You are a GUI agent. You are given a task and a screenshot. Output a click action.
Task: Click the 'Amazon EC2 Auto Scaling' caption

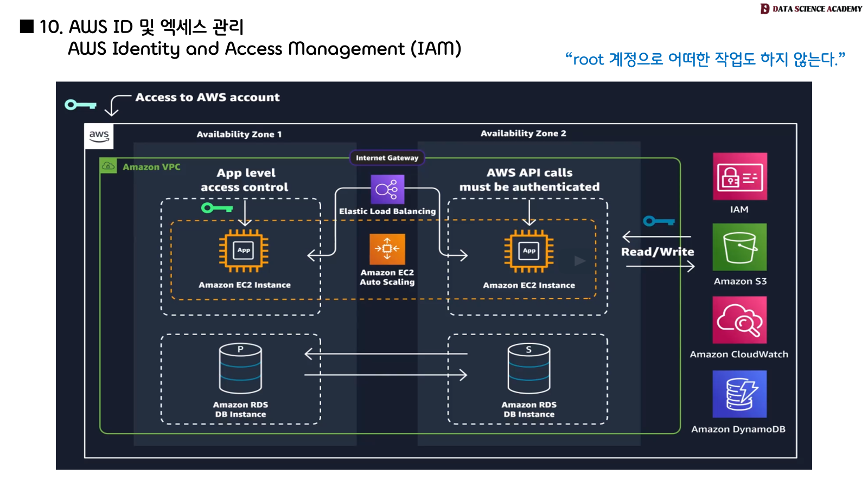point(387,277)
